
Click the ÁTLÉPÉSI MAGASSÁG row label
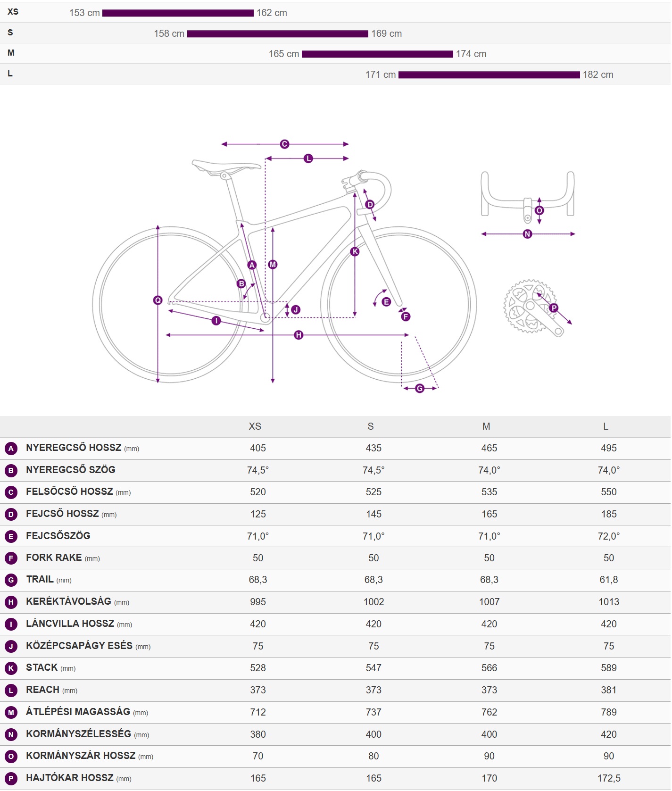78,712
